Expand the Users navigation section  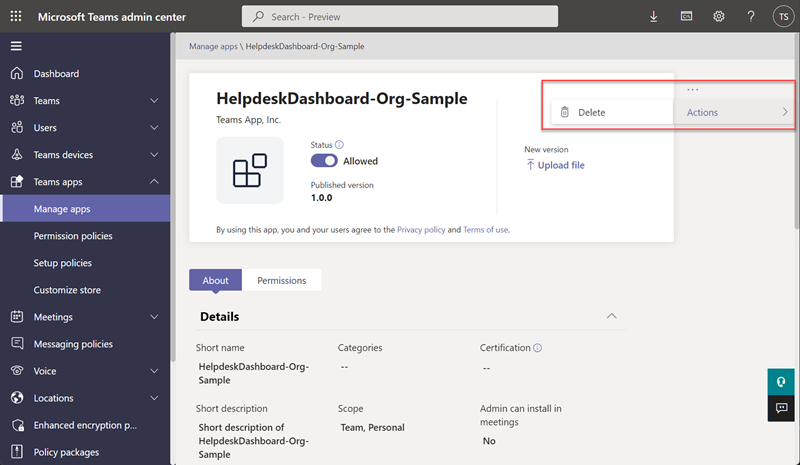pyautogui.click(x=154, y=128)
